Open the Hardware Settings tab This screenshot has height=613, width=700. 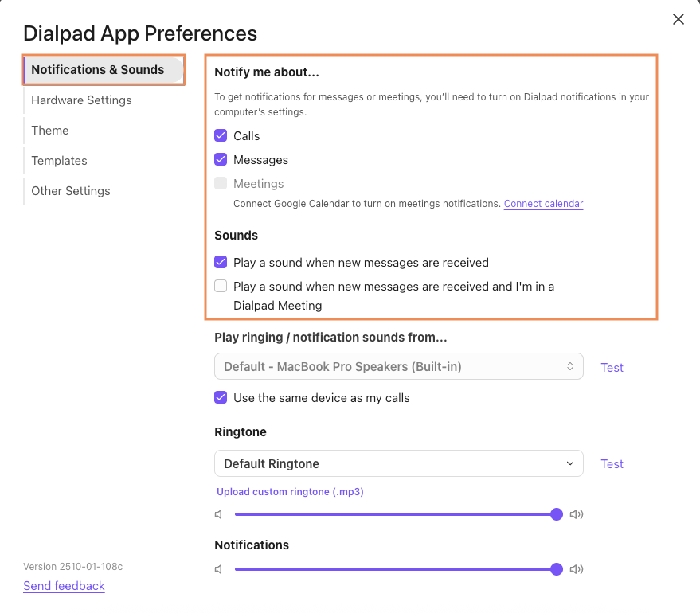(x=81, y=100)
